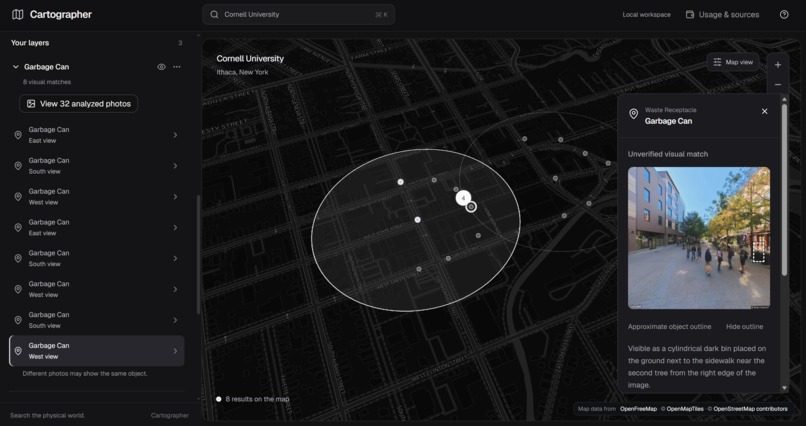Open the Usage & sources panel
Image resolution: width=806 pixels, height=426 pixels.
tap(722, 14)
